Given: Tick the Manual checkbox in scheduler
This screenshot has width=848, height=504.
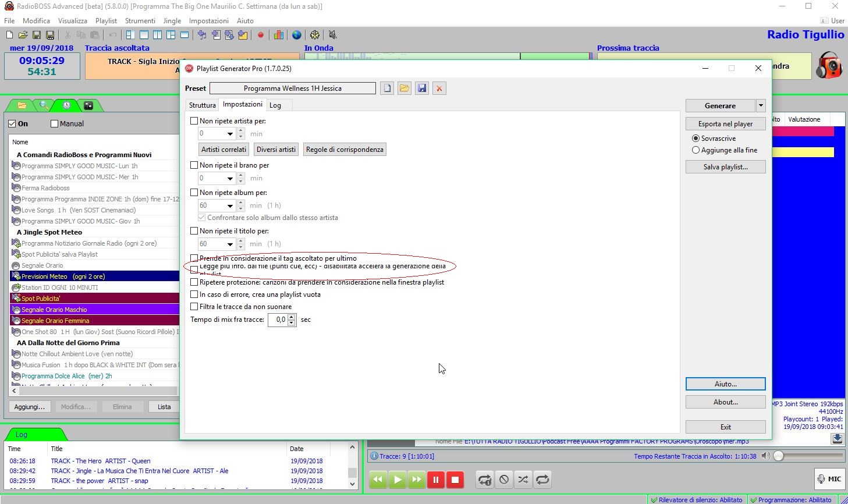Looking at the screenshot, I should 55,123.
